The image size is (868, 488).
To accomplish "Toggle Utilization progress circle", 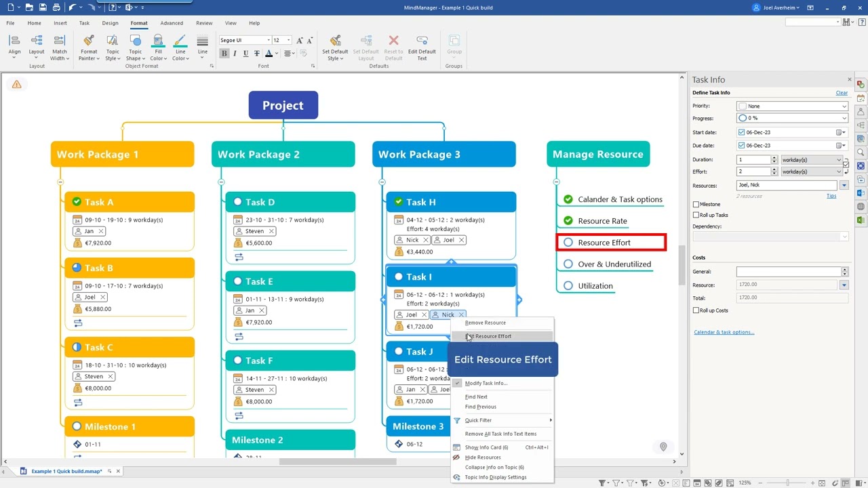I will [568, 285].
